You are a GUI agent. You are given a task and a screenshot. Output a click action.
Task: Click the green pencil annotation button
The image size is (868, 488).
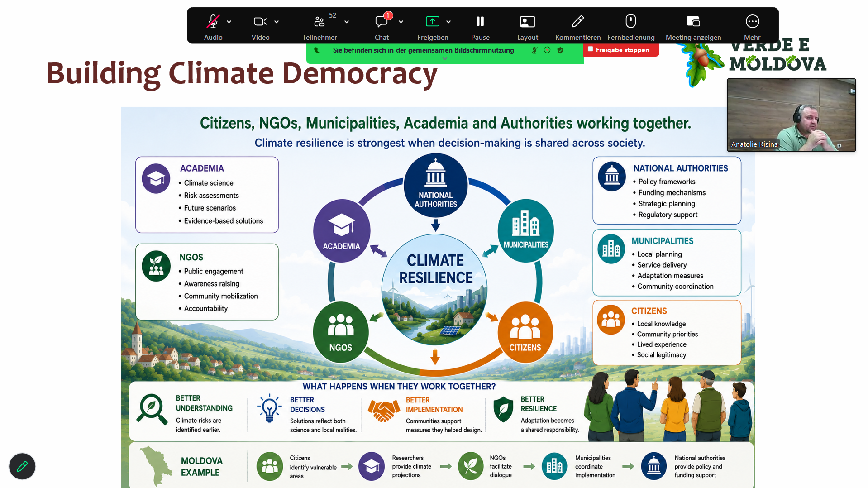(x=22, y=466)
